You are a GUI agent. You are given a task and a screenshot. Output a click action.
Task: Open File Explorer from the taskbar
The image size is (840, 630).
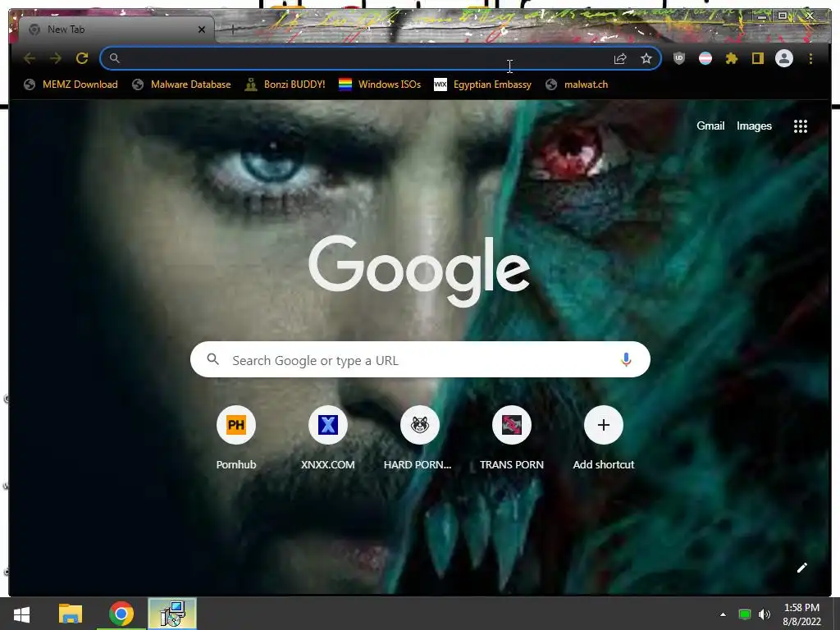pyautogui.click(x=71, y=614)
